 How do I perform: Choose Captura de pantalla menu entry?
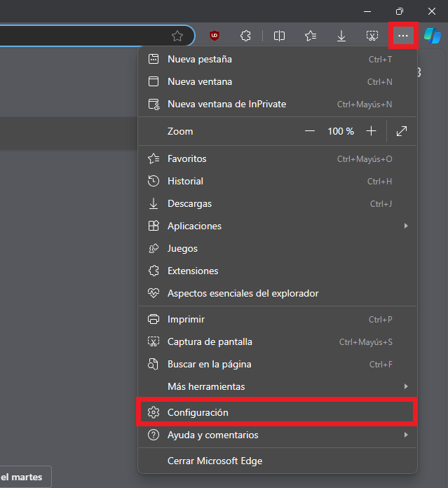pos(278,341)
